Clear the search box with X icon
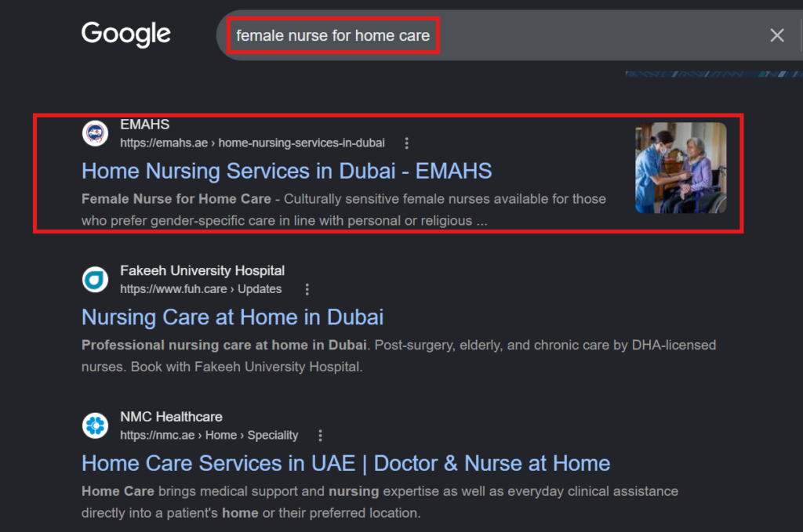This screenshot has height=532, width=803. point(777,35)
